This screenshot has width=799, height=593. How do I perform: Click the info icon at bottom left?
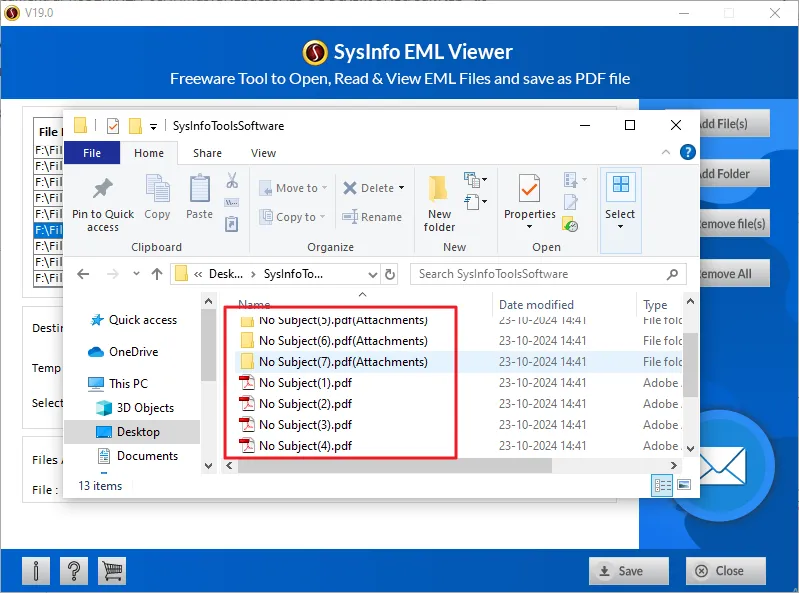[x=35, y=571]
